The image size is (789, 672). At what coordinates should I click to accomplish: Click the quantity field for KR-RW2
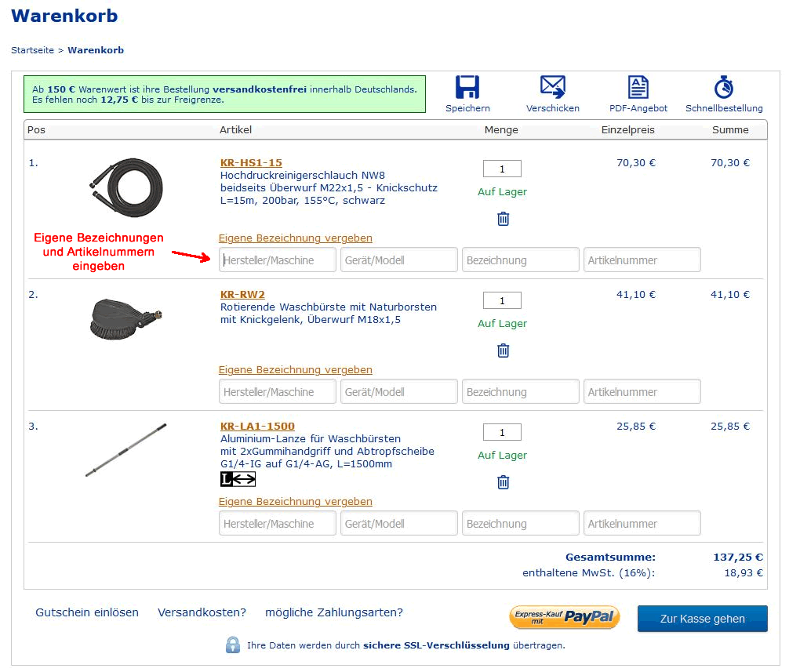(x=502, y=300)
